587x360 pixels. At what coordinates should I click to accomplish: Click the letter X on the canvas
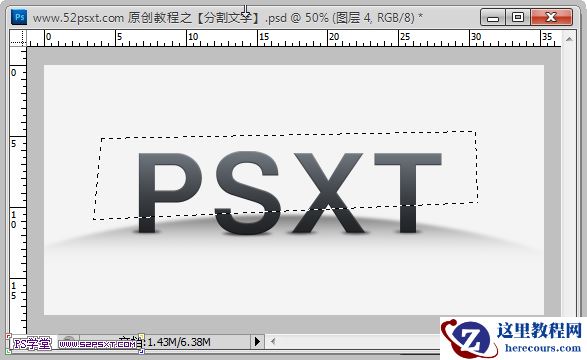(x=328, y=192)
